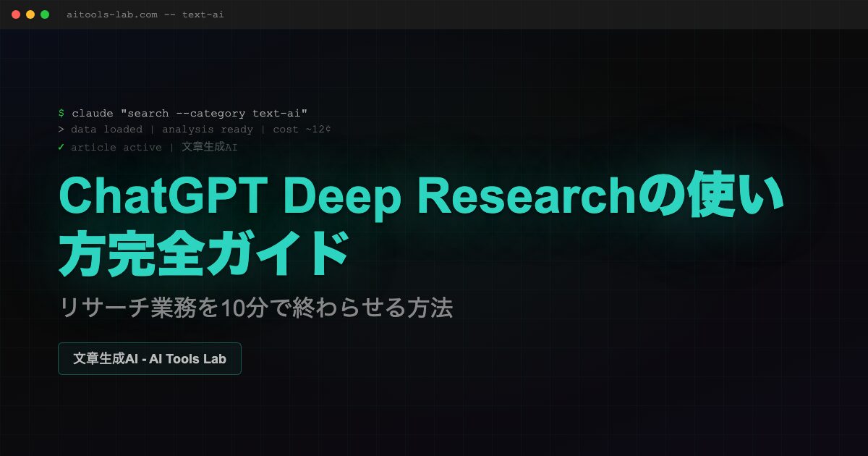Expand the terminal output section
The image size is (868, 456).
point(195,130)
